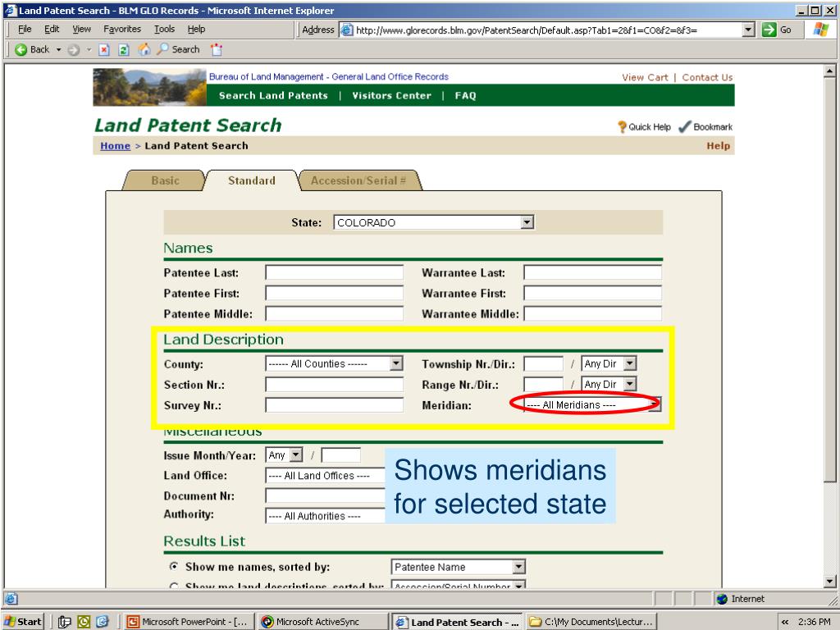Open the Search magnifier in toolbar
This screenshot has height=630, width=840.
coord(162,49)
